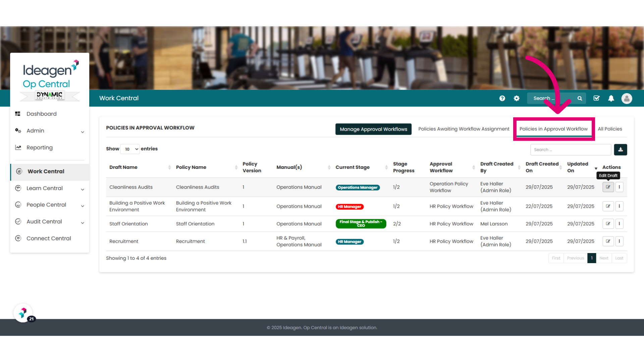This screenshot has height=362, width=644.
Task: Click the Reporting chart sidebar icon
Action: tap(18, 147)
